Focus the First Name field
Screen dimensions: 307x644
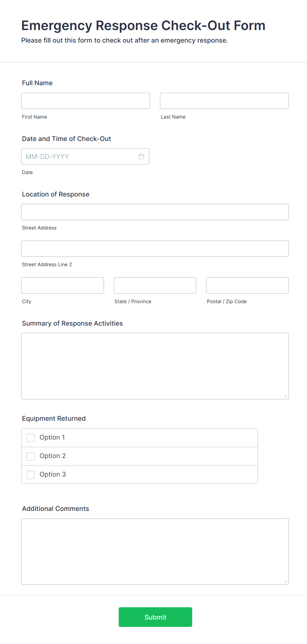coord(85,101)
